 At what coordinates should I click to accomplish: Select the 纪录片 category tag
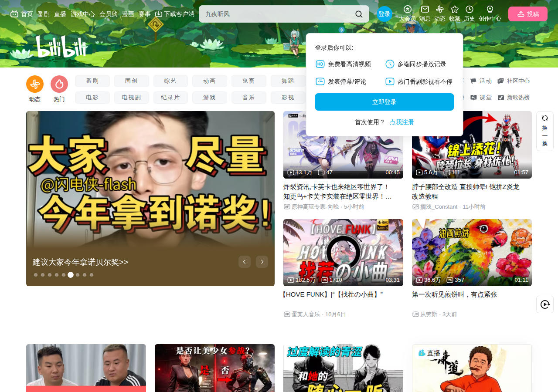tap(170, 98)
